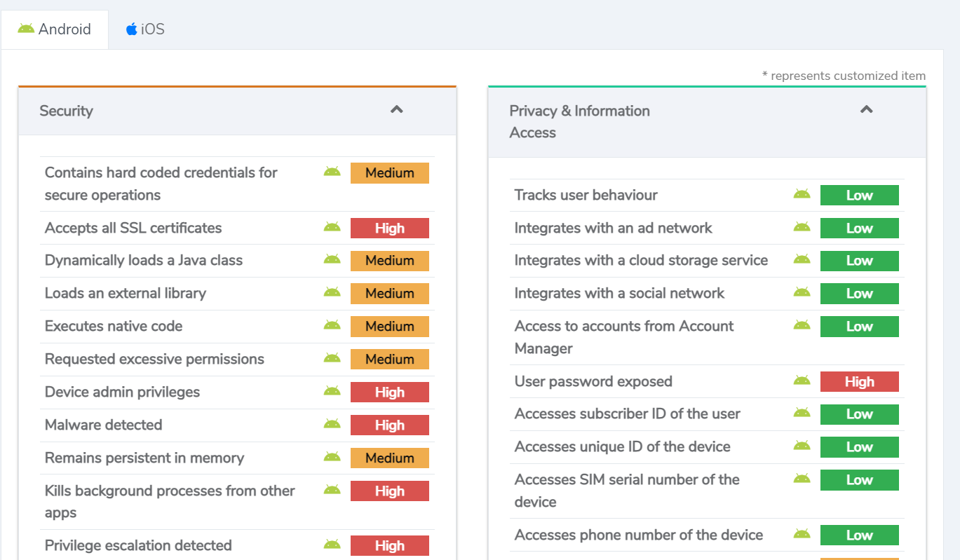Click Android icon beside Accepts all SSL certificates
960x560 pixels.
(x=332, y=227)
